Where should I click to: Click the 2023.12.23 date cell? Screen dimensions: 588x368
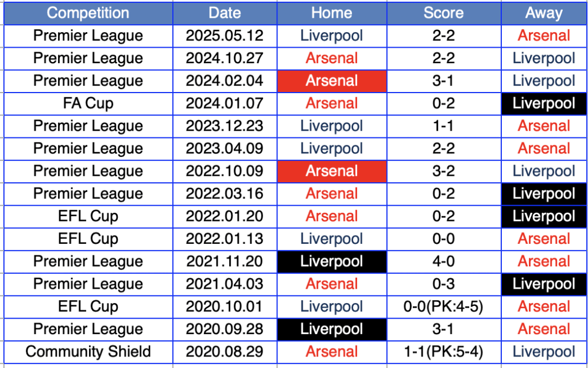(225, 126)
